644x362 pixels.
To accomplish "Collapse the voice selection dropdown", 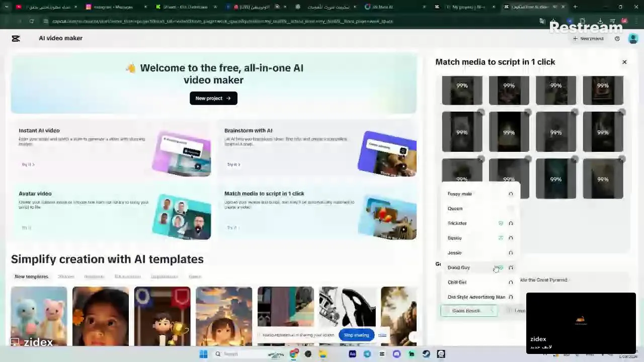I will coord(469,311).
